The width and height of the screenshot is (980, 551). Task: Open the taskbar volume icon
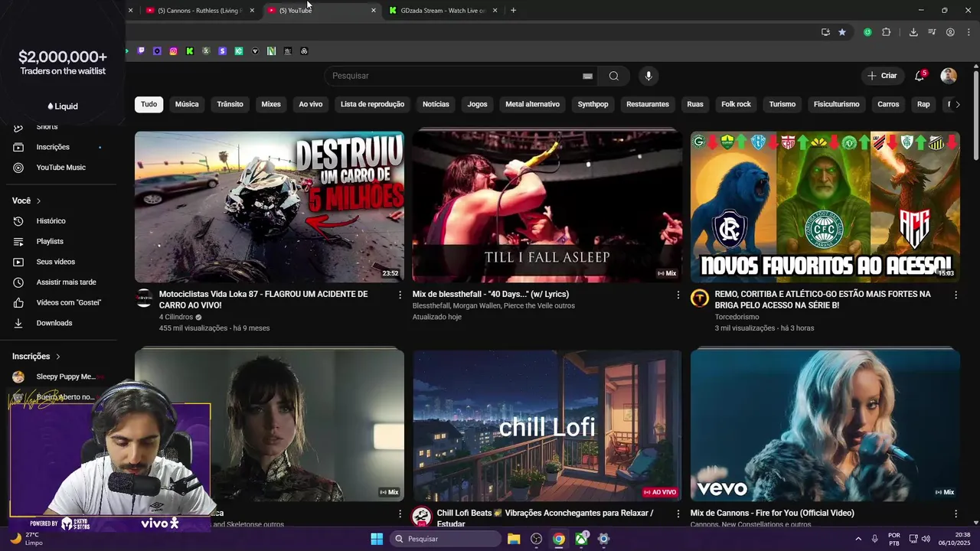pyautogui.click(x=926, y=539)
